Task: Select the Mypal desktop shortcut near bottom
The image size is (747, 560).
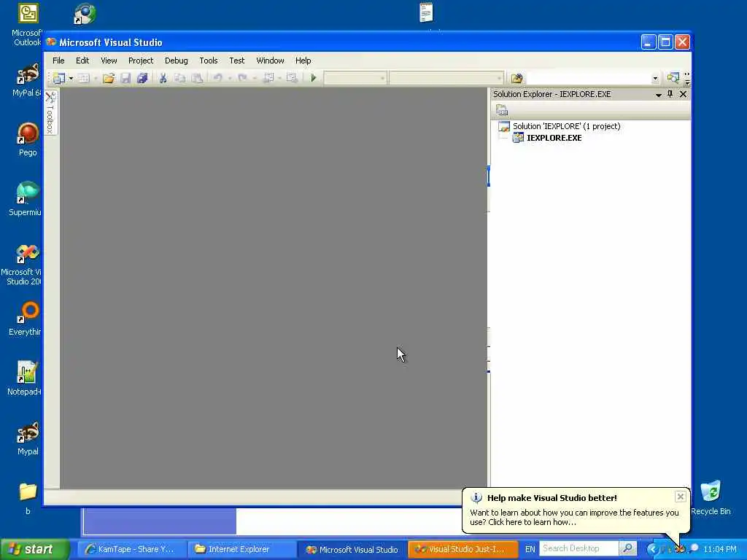Action: pos(28,438)
